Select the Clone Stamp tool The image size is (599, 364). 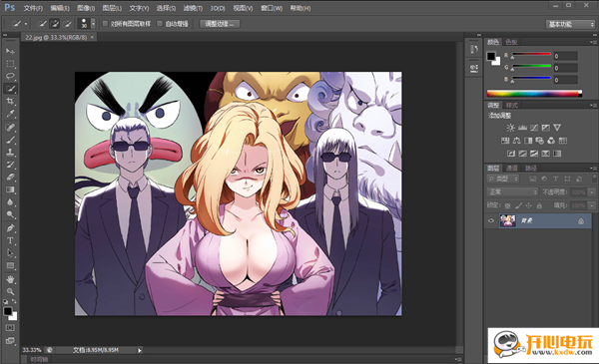(x=10, y=153)
